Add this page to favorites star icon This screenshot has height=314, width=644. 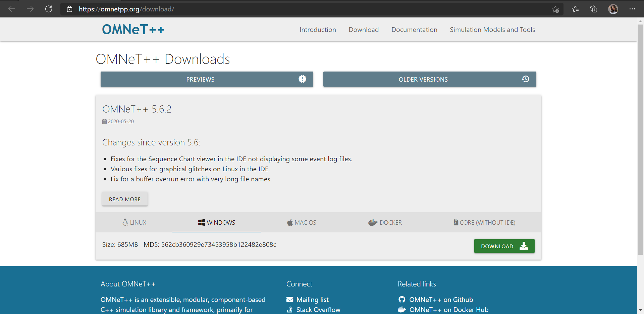pos(555,9)
